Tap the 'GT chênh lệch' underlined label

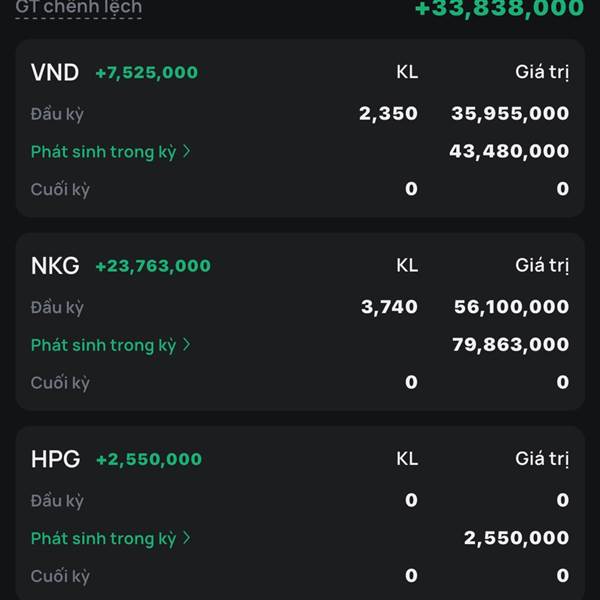click(x=78, y=7)
